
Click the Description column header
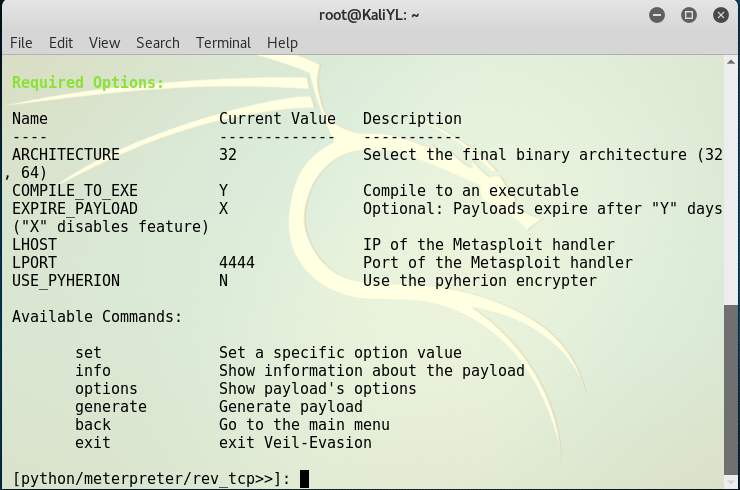(x=412, y=118)
